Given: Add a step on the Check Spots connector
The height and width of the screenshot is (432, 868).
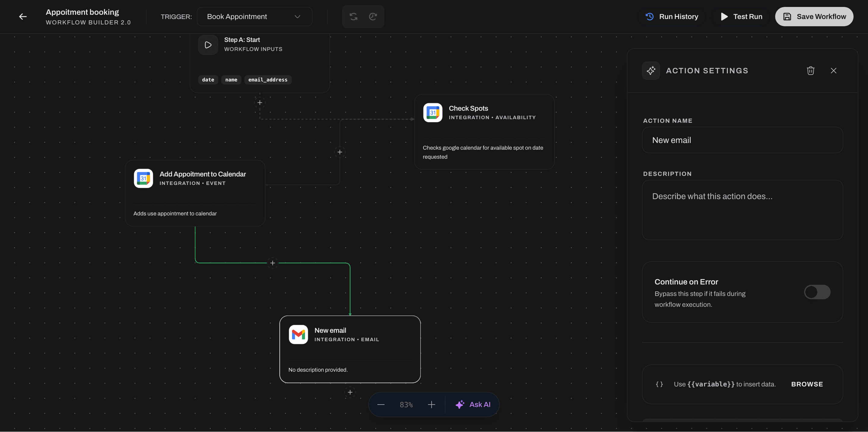Looking at the screenshot, I should coord(340,152).
